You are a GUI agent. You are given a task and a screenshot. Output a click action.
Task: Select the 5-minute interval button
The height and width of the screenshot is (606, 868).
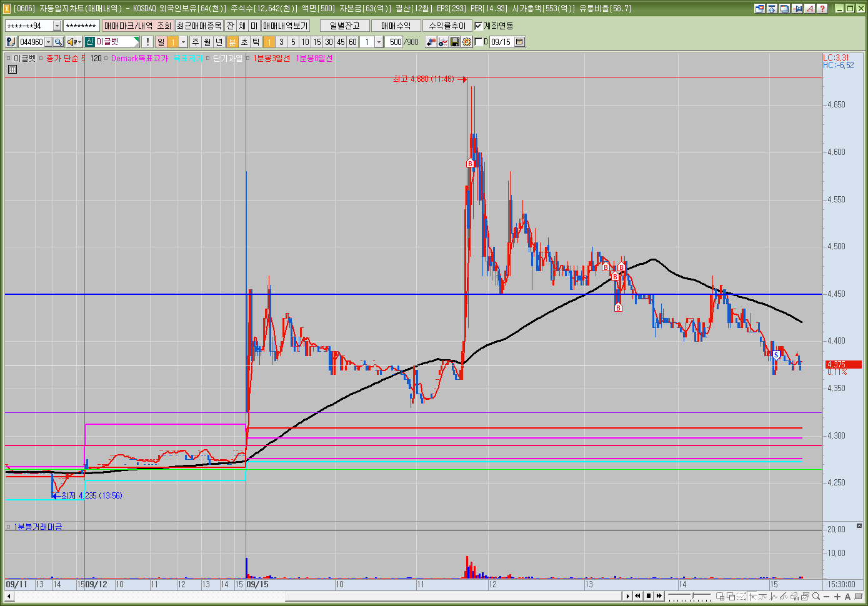293,42
